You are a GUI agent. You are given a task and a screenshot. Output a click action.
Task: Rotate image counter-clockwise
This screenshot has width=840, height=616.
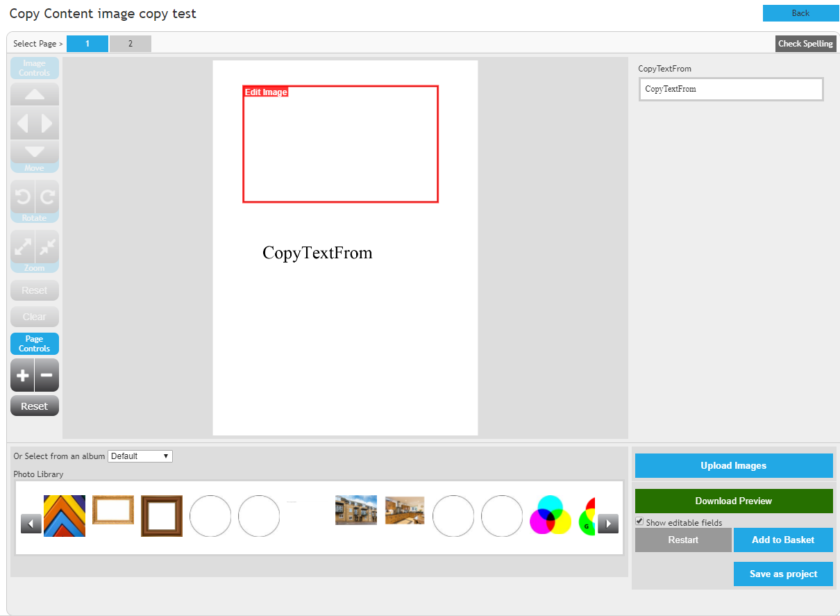click(x=22, y=197)
